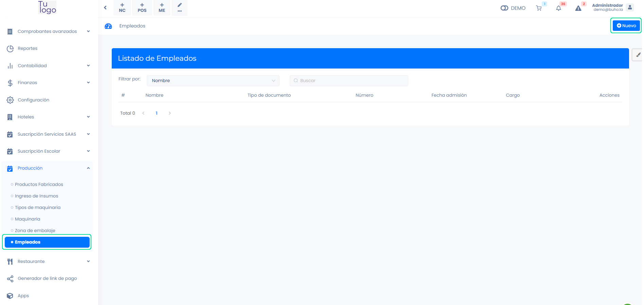Click the warning alerts triangle icon
This screenshot has height=305, width=644.
click(x=578, y=8)
